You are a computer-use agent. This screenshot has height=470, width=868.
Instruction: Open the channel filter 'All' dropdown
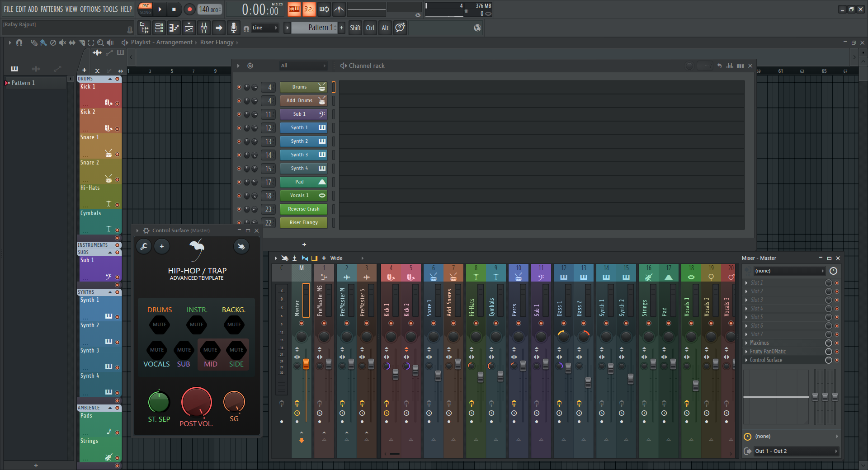(302, 66)
